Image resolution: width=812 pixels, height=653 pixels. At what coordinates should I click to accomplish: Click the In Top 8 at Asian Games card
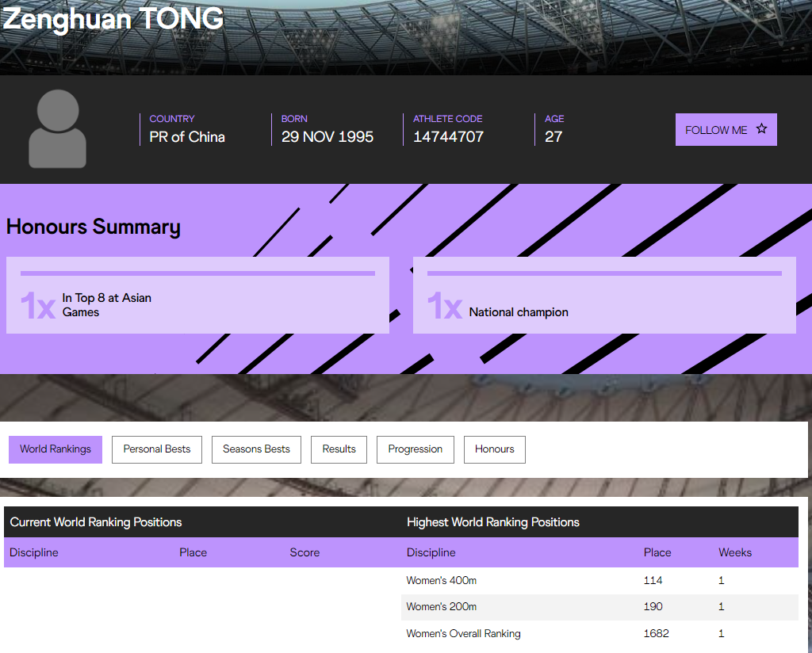point(197,296)
